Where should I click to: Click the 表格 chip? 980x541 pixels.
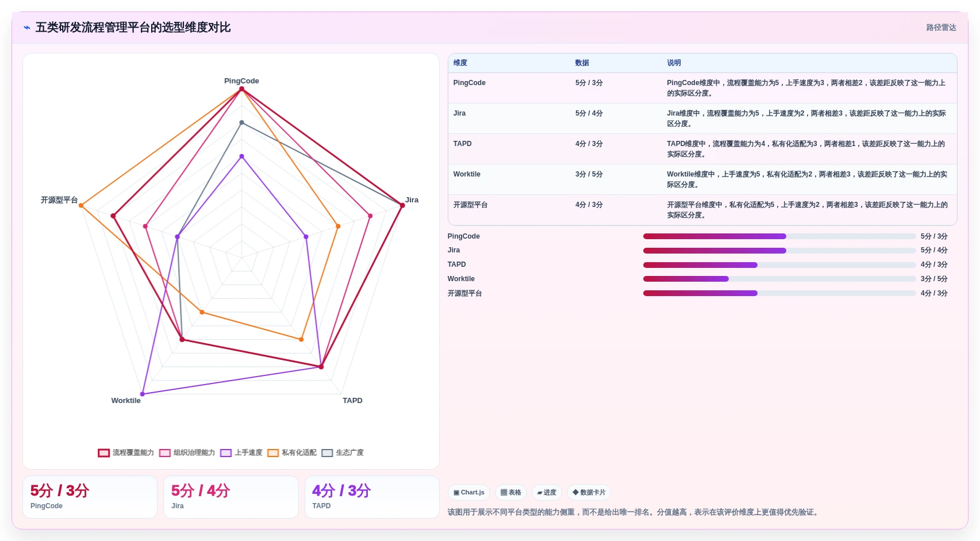511,493
